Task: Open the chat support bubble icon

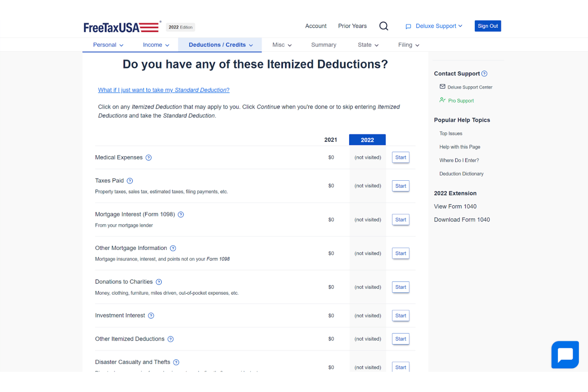Action: (x=565, y=355)
